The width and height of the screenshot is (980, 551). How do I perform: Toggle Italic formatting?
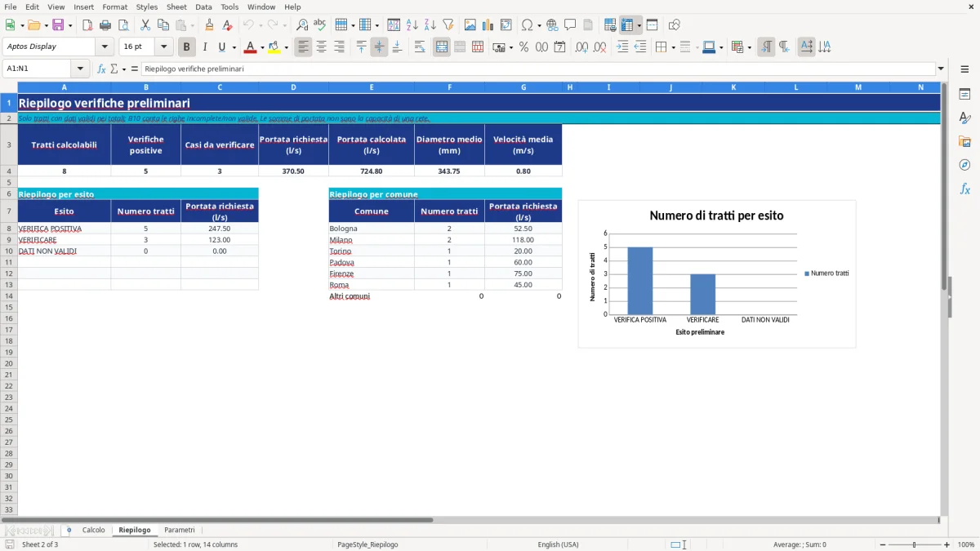click(205, 47)
